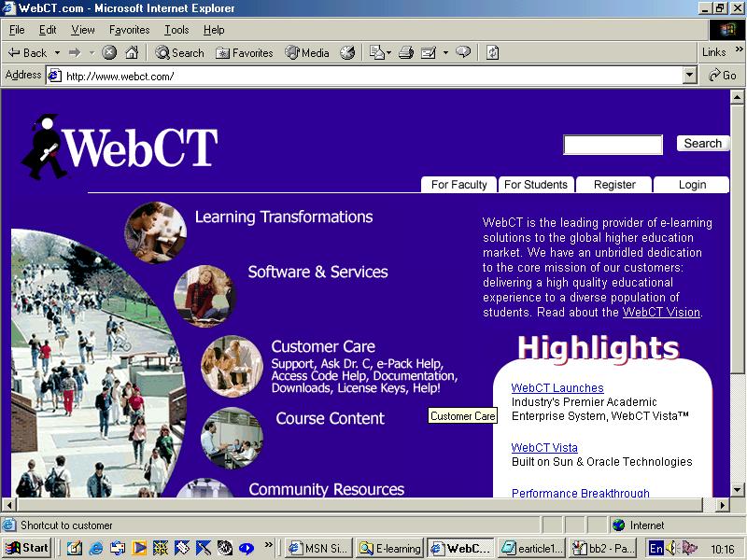Image resolution: width=747 pixels, height=560 pixels.
Task: Select the For Students tab
Action: pos(536,185)
